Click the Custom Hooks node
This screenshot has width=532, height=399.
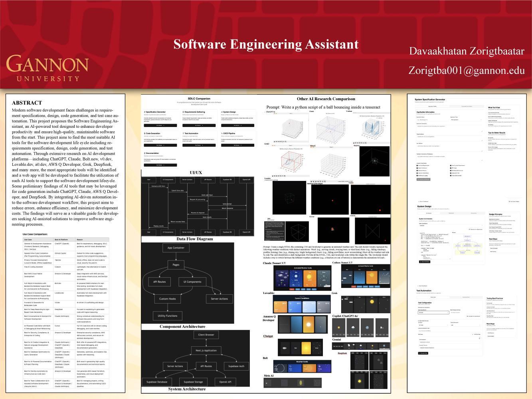click(x=167, y=299)
